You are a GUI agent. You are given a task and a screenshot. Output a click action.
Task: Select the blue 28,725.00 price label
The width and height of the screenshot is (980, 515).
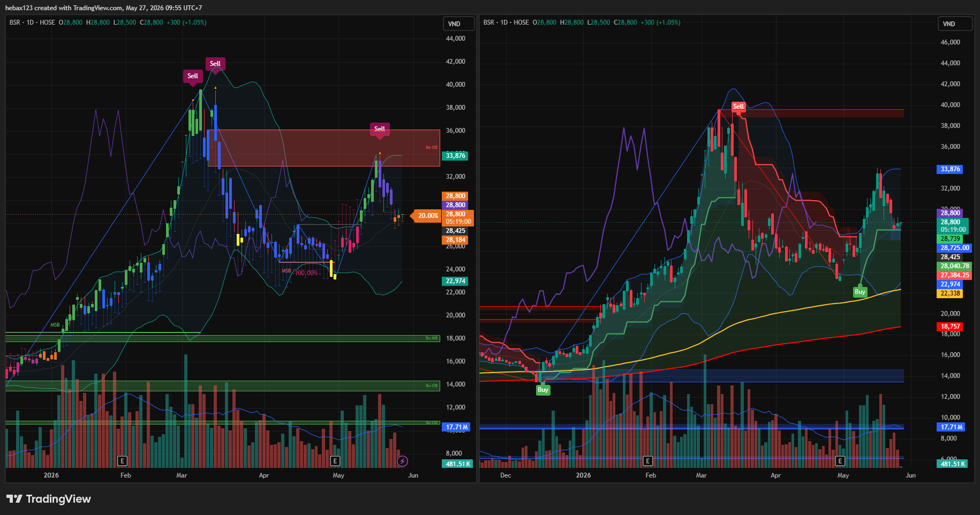pos(955,248)
